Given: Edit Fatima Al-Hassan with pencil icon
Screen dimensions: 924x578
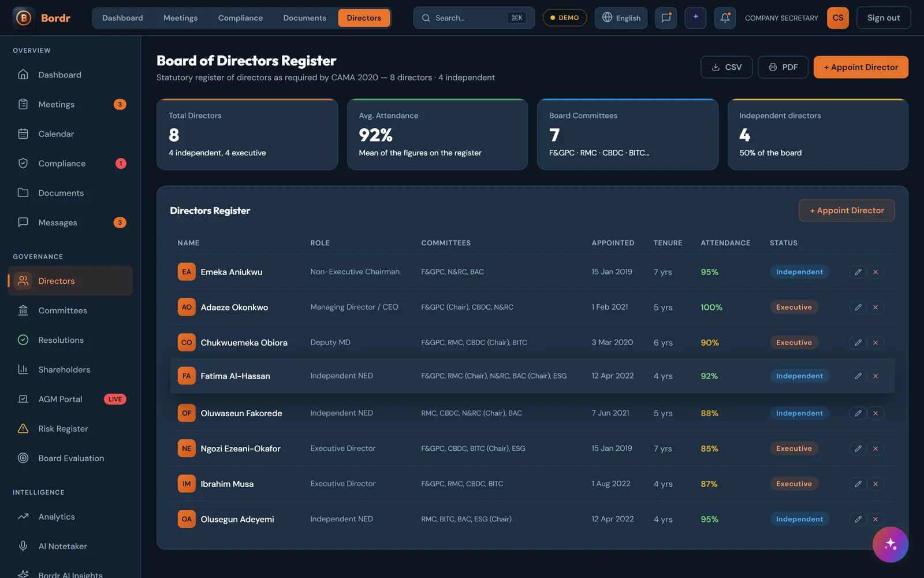Looking at the screenshot, I should [x=858, y=376].
